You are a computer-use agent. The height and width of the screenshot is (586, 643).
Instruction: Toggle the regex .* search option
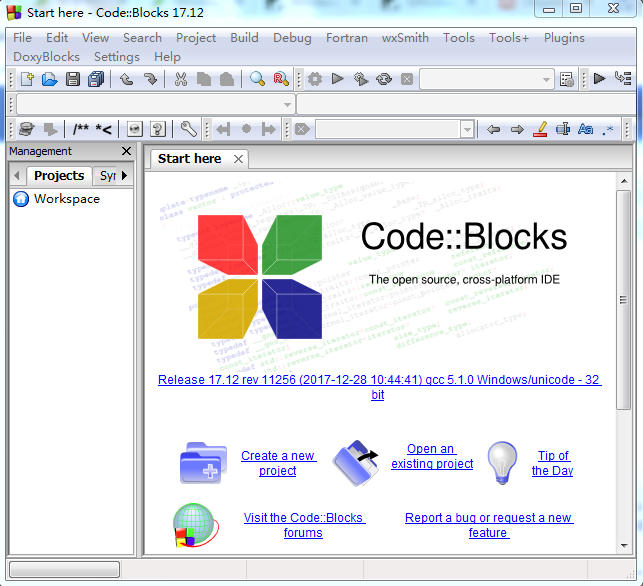[608, 129]
